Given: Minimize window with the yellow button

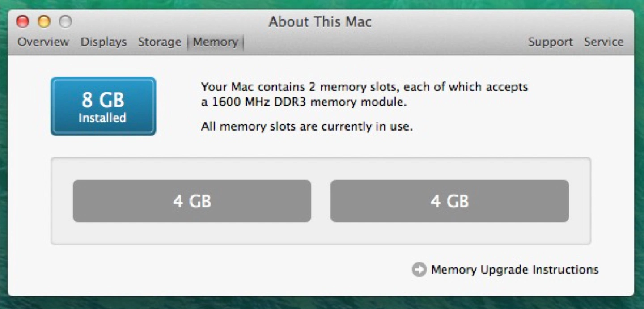Looking at the screenshot, I should (44, 21).
